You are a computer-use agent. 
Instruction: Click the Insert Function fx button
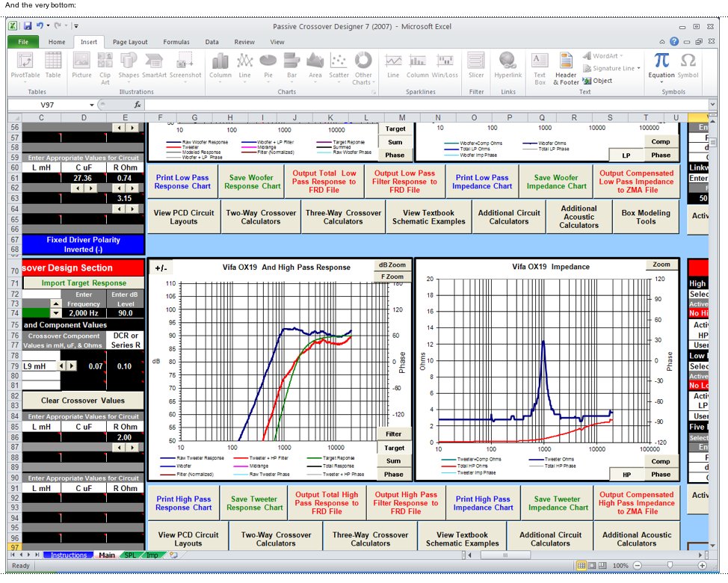[138, 105]
